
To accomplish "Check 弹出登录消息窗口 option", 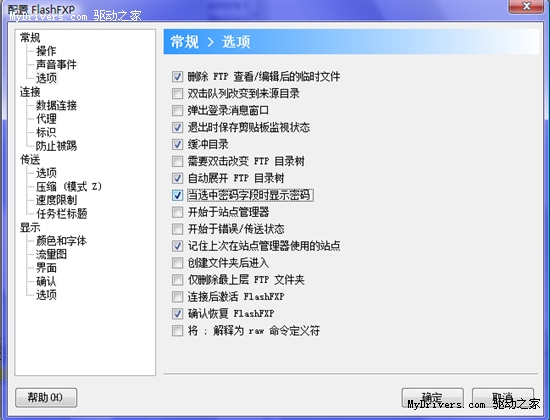I will (x=177, y=111).
